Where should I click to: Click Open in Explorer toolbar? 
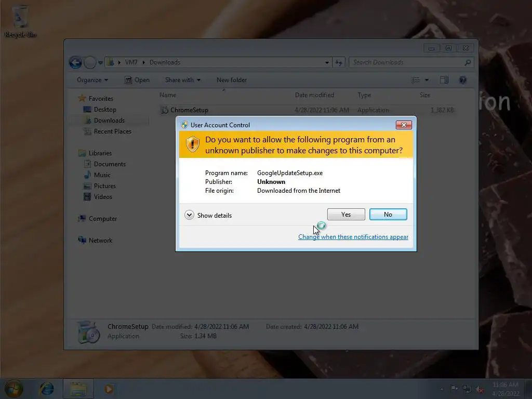coord(137,80)
